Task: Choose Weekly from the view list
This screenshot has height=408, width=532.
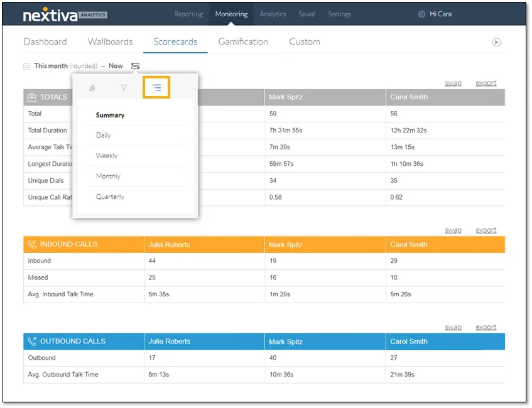Action: [x=107, y=156]
